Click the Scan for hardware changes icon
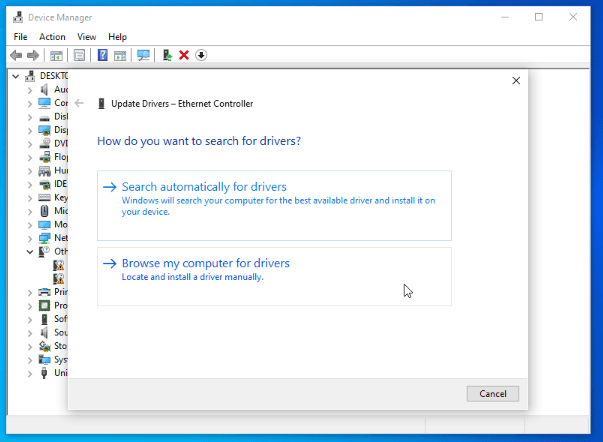The width and height of the screenshot is (603, 442). [143, 55]
